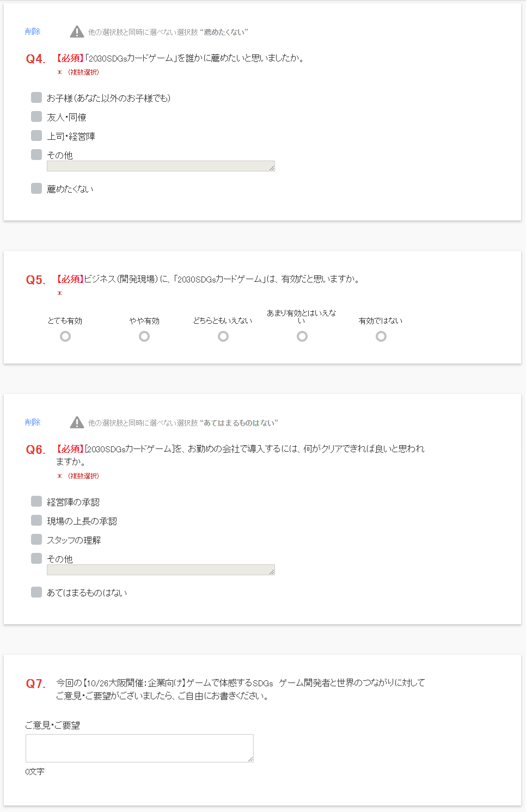Check the あてはまるものはない option in Q6
The image size is (526, 812).
[x=36, y=592]
